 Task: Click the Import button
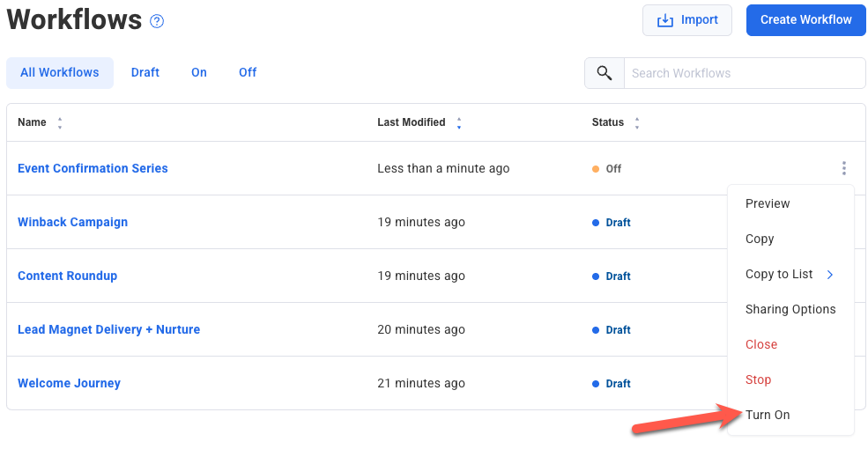click(x=687, y=20)
